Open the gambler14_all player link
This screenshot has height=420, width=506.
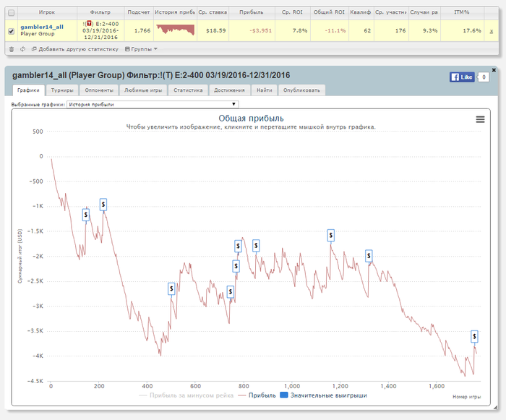42,27
